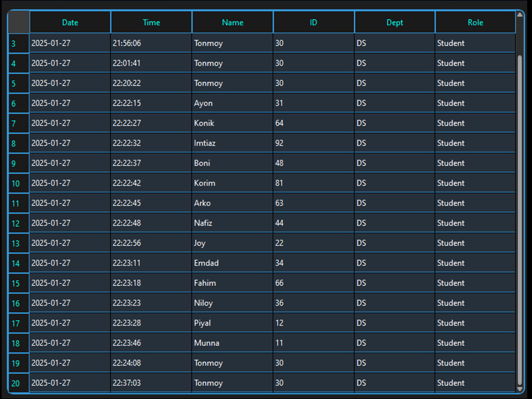Image resolution: width=532 pixels, height=399 pixels.
Task: Click the time cell 22:37:03
Action: 151,384
